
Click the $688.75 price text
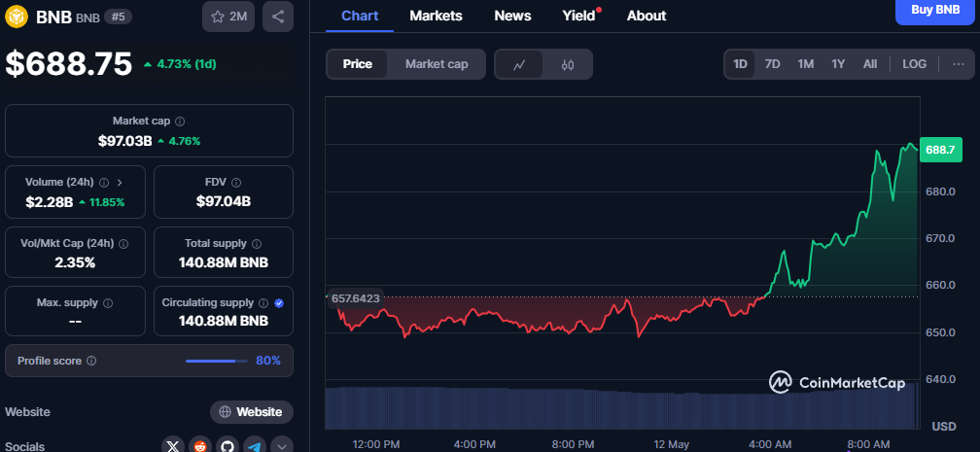coord(69,64)
